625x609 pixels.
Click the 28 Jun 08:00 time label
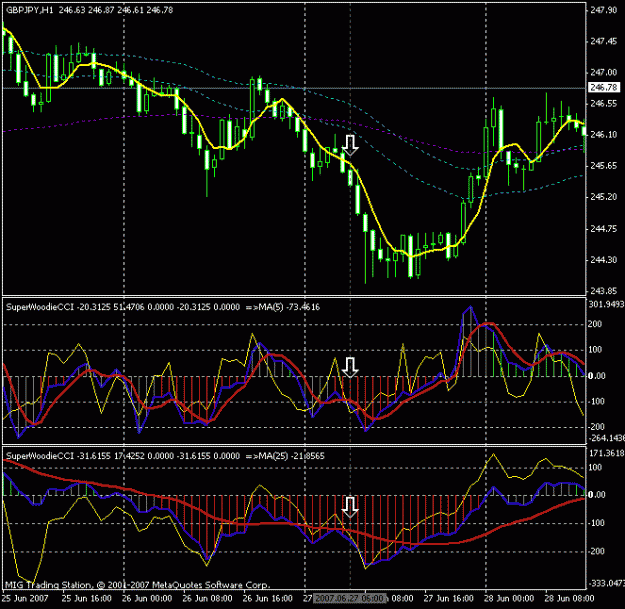[569, 598]
